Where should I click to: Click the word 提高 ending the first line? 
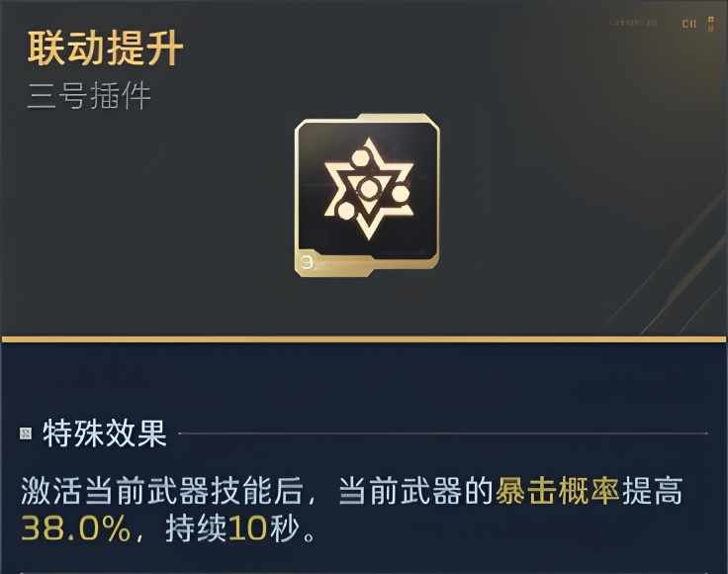click(653, 491)
